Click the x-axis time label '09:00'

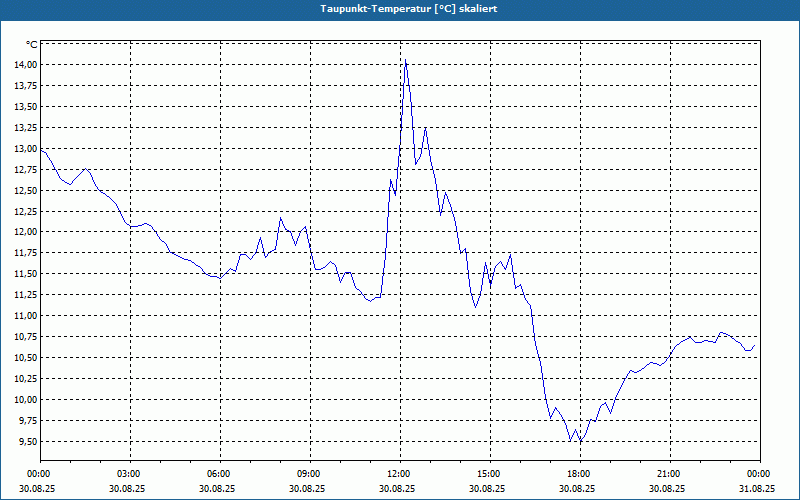point(307,474)
